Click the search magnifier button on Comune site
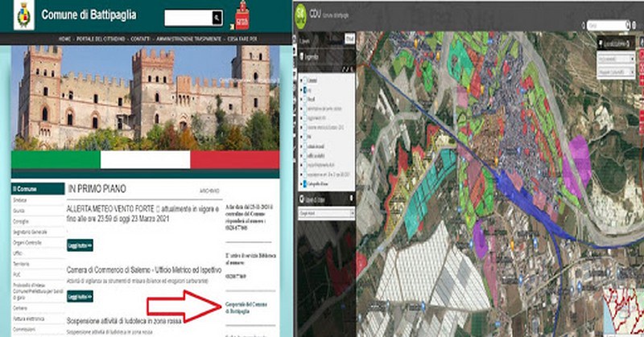Viewport: 644px width, 337px height. 217,18
